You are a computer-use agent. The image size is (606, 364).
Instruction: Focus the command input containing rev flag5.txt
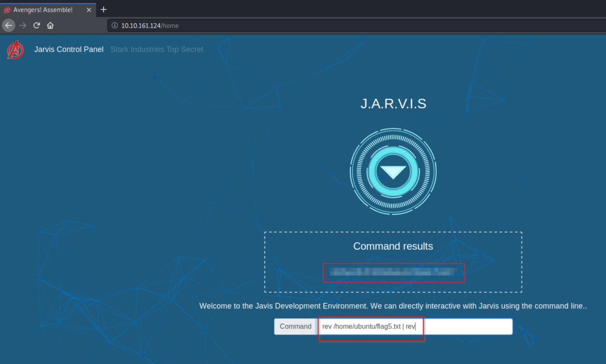(414, 327)
